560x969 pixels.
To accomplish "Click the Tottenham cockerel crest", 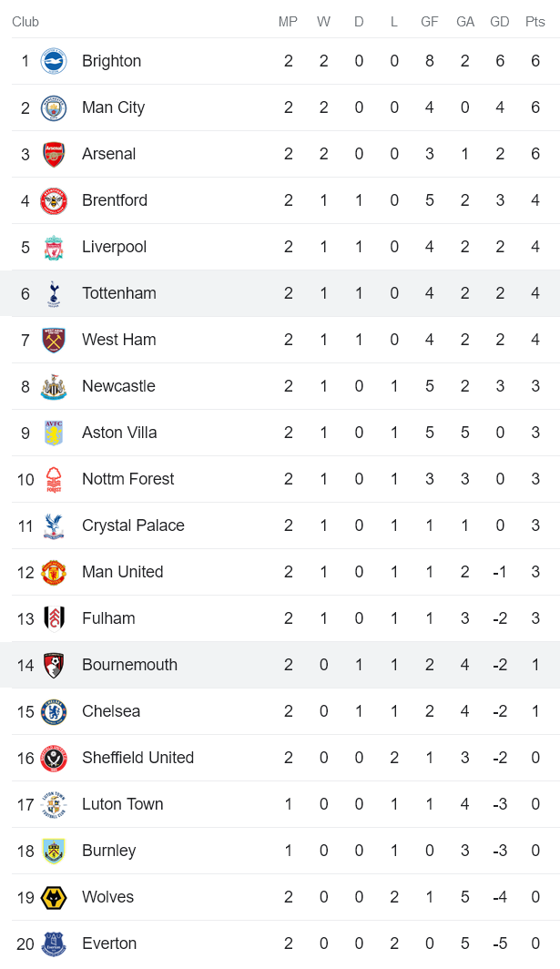I will (54, 293).
